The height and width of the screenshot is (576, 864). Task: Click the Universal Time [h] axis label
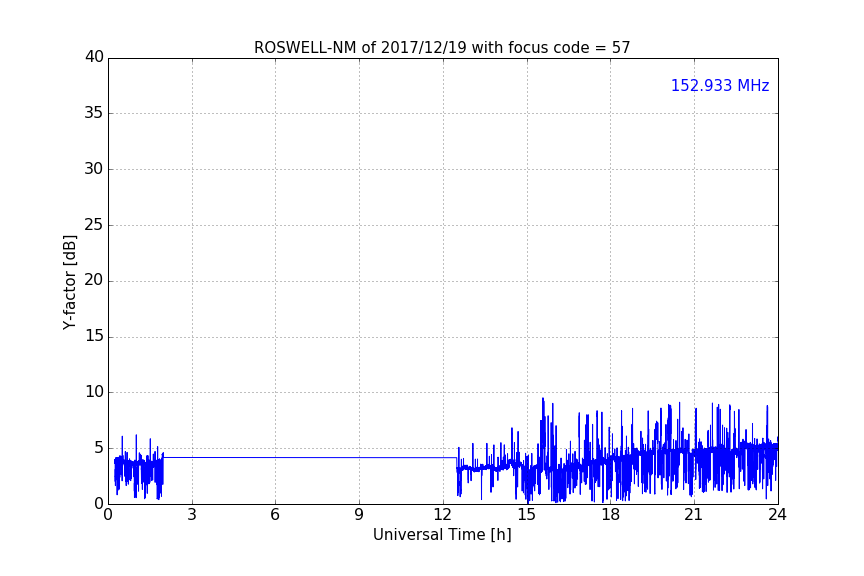[x=442, y=535]
